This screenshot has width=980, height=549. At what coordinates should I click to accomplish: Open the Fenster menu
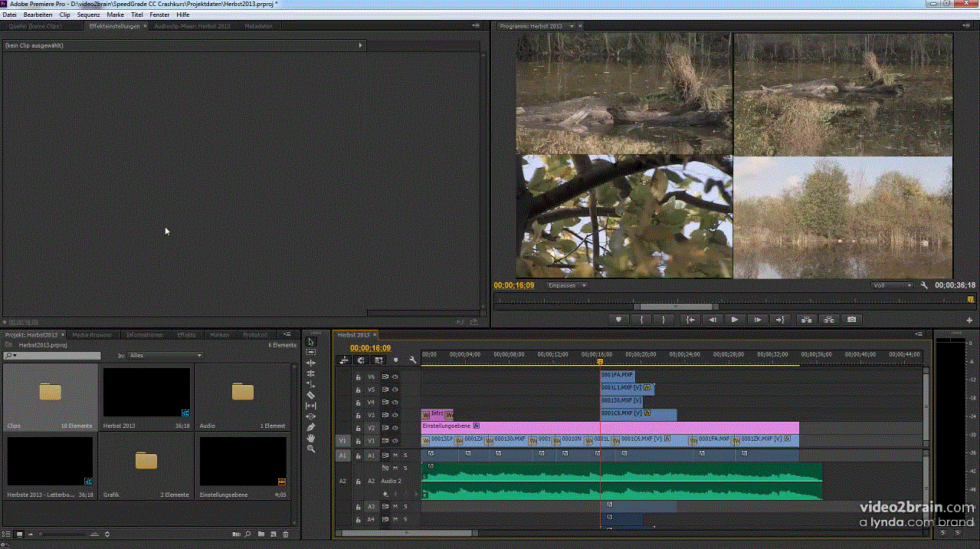coord(159,15)
